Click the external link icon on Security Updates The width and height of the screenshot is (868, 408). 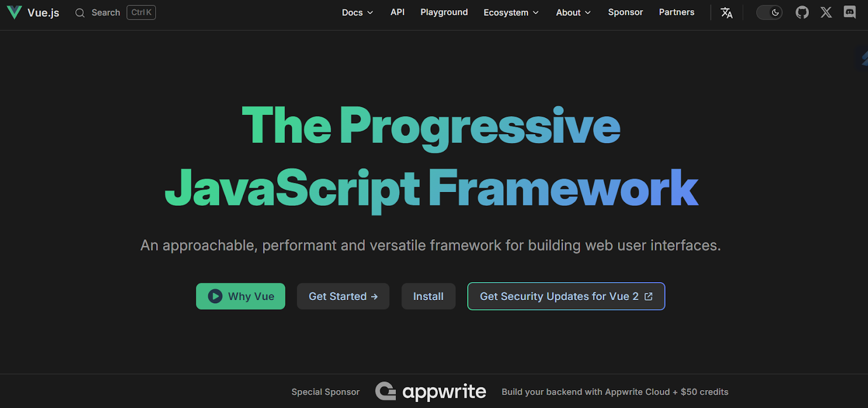click(648, 296)
